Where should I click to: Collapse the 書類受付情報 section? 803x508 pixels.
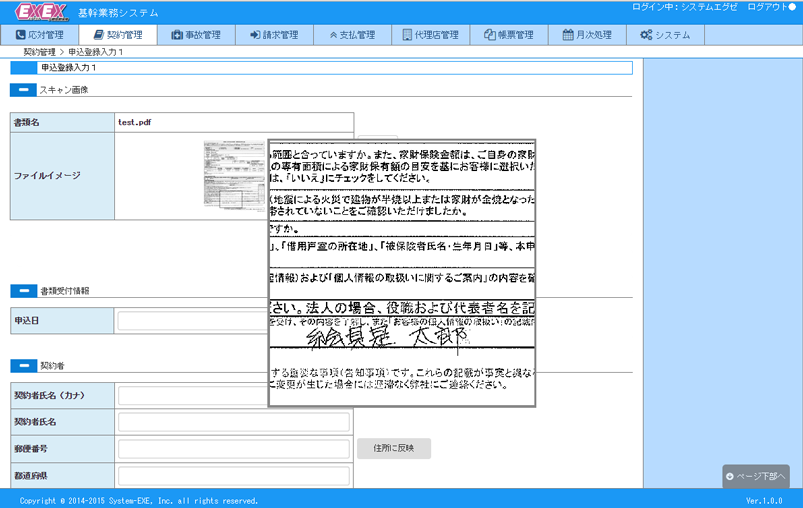point(23,291)
